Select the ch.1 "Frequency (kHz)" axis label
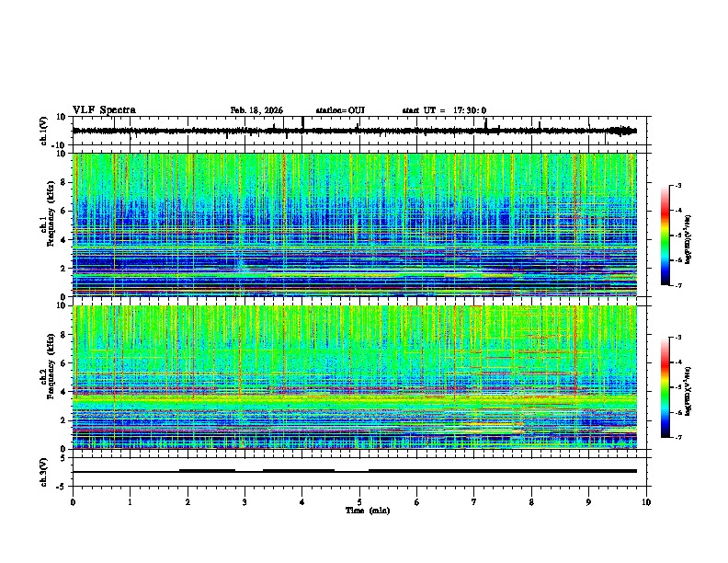The height and width of the screenshot is (563, 728). point(51,213)
